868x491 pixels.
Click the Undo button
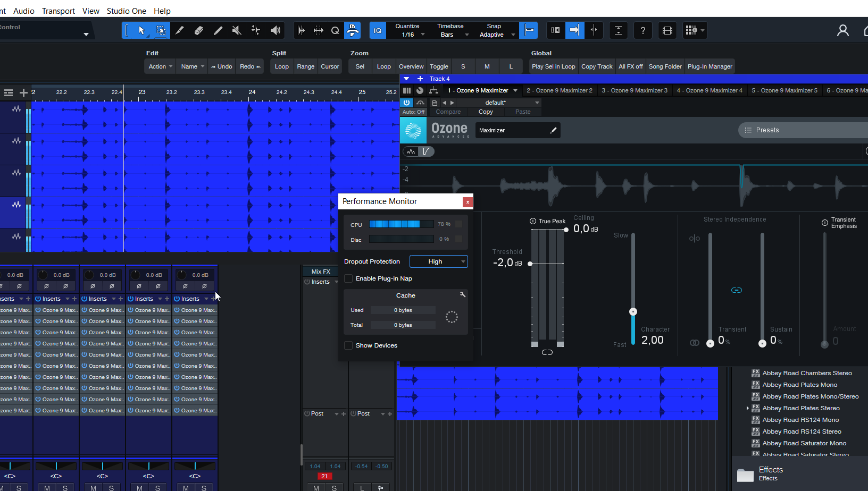click(x=221, y=66)
